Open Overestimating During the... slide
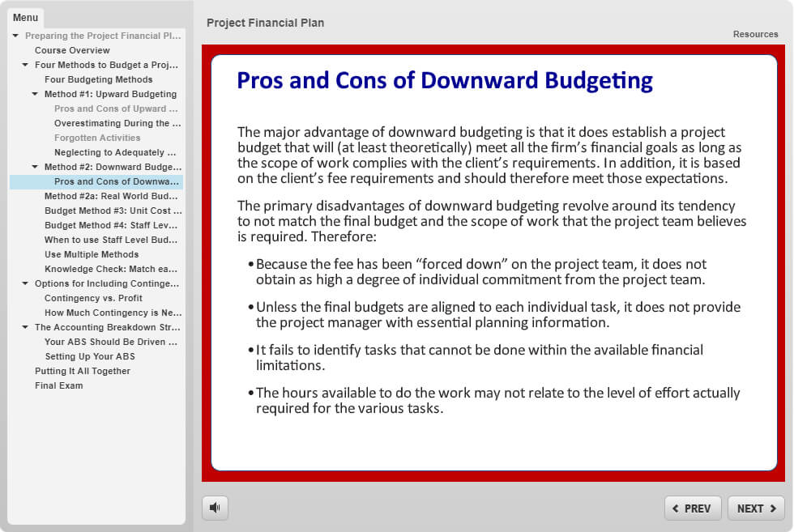 (117, 124)
